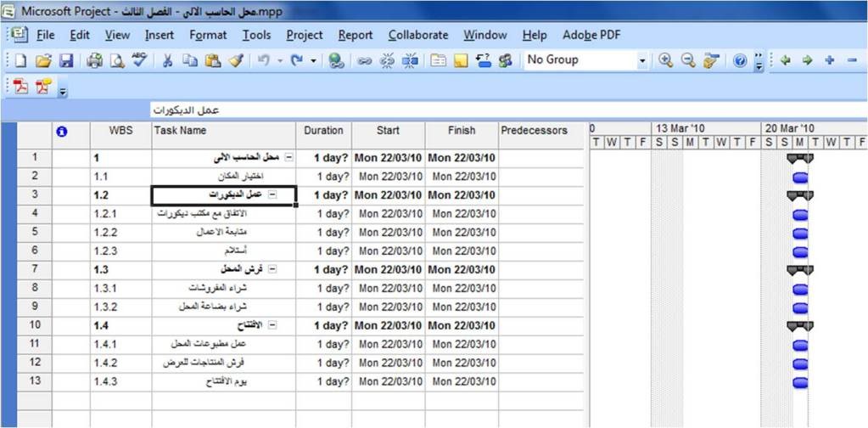
Task: Zoom in on the Gantt timescale
Action: 665,60
